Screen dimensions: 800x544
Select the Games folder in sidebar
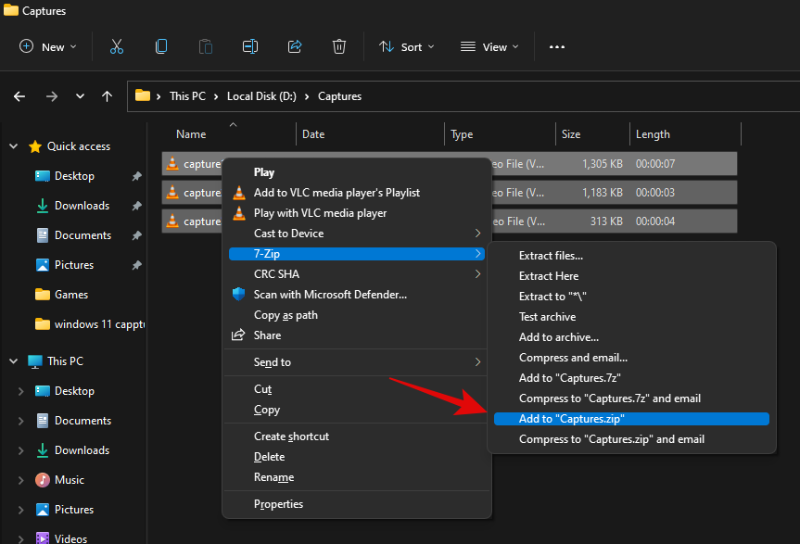click(71, 294)
